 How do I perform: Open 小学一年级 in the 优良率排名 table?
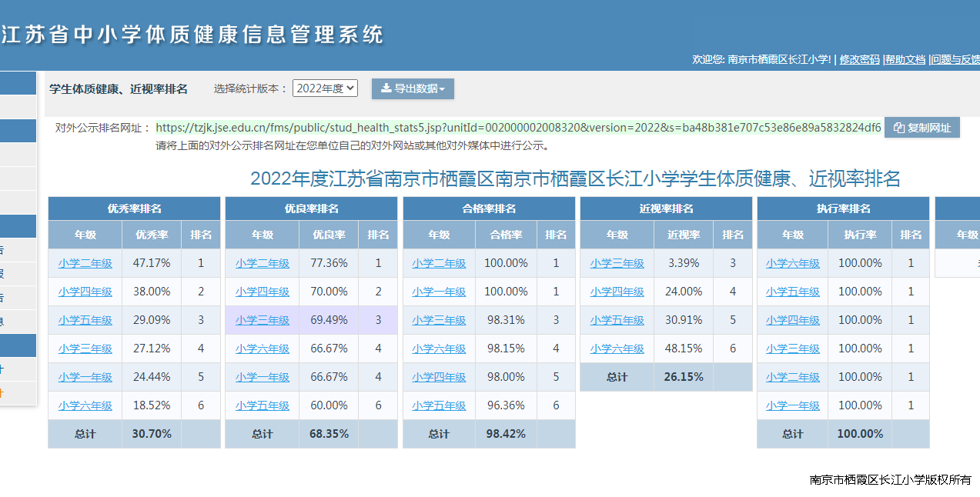tap(263, 377)
